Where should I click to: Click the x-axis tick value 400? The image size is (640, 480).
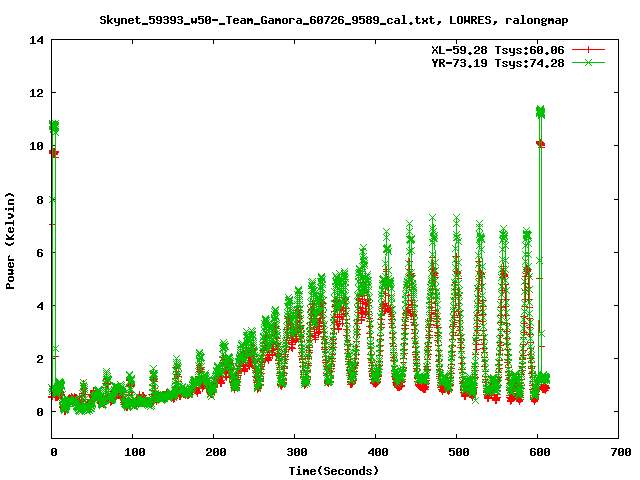coord(377,452)
